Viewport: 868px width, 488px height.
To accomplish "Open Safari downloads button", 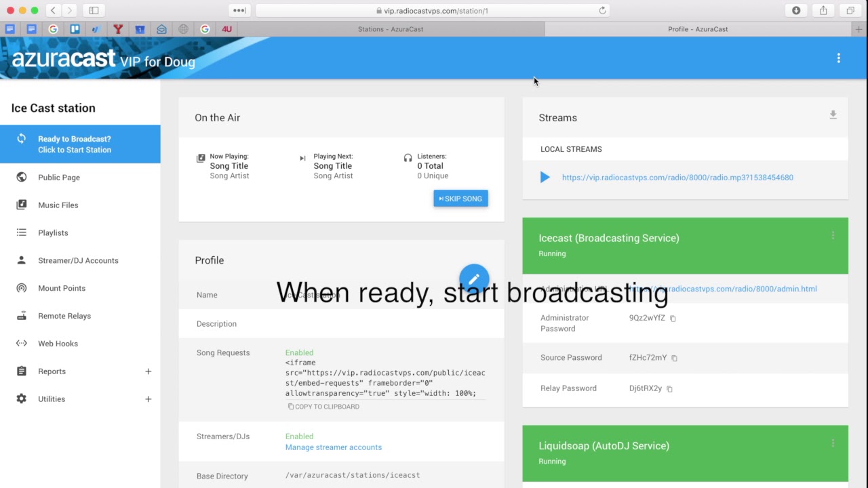I will point(796,10).
